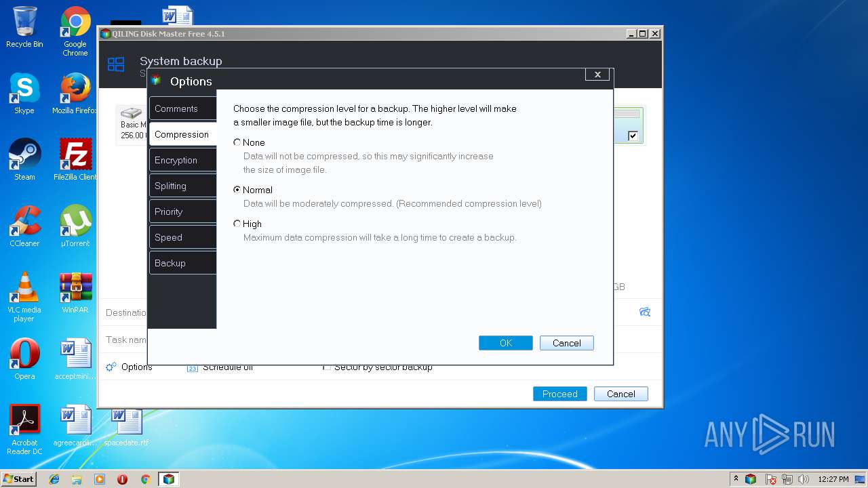Open Opera from taskbar
868x488 pixels.
[122, 479]
